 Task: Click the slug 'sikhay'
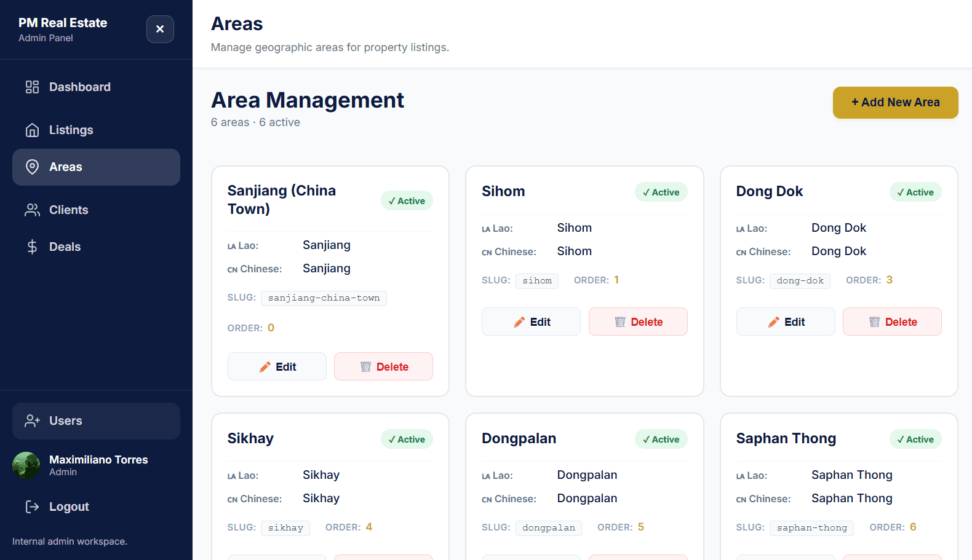tap(285, 528)
